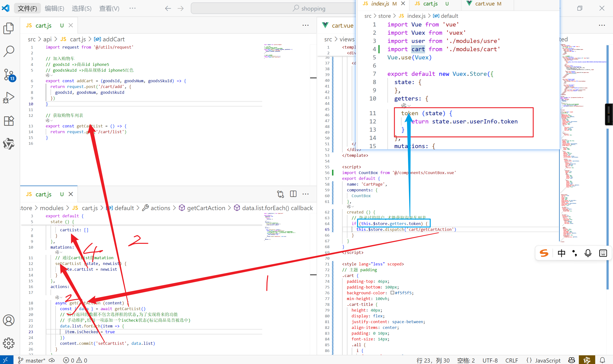
Task: Open Source Control with 13 changes
Action: 9,75
